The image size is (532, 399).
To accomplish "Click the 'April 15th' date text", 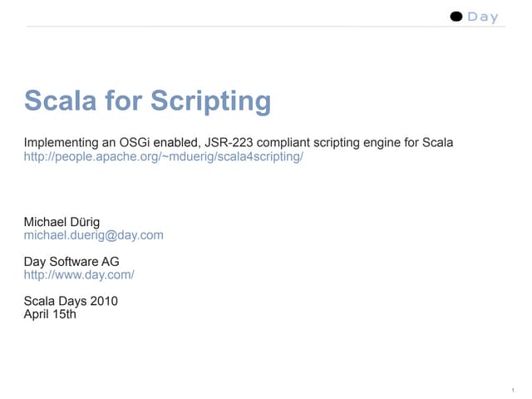I will coord(50,314).
